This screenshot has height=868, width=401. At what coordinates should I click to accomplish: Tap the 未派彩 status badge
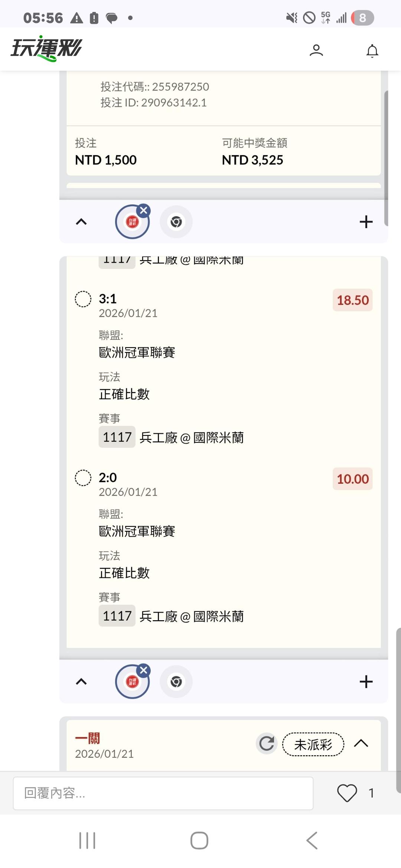point(313,744)
